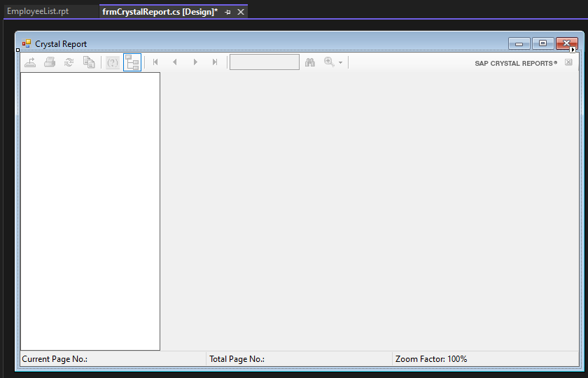Image resolution: width=588 pixels, height=378 pixels.
Task: Switch to the EmployeeList.rpt tab
Action: tap(38, 11)
